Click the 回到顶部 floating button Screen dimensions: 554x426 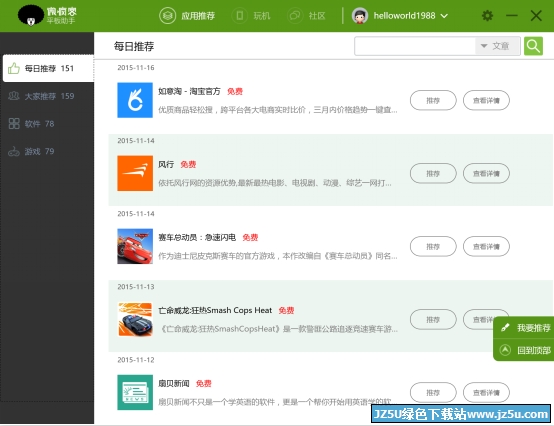(524, 350)
